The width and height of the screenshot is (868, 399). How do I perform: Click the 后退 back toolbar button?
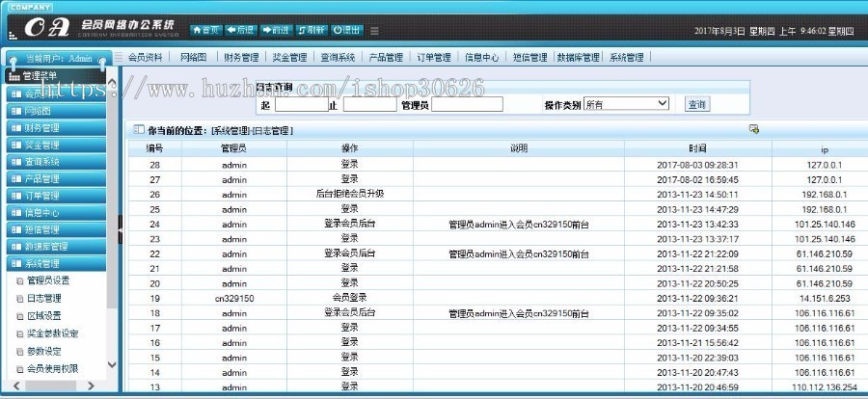pos(241,30)
